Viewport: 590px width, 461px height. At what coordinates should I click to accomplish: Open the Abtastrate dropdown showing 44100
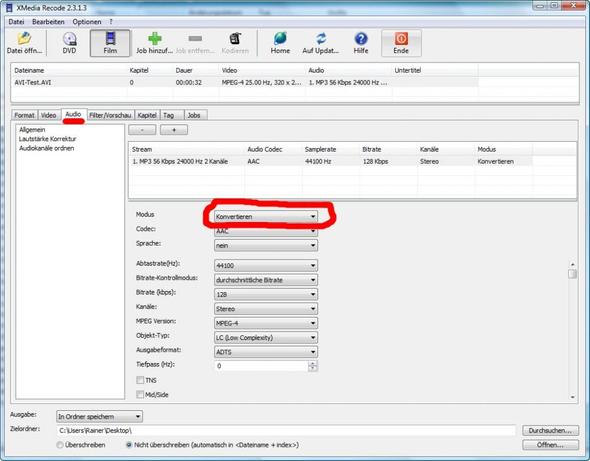tap(266, 266)
